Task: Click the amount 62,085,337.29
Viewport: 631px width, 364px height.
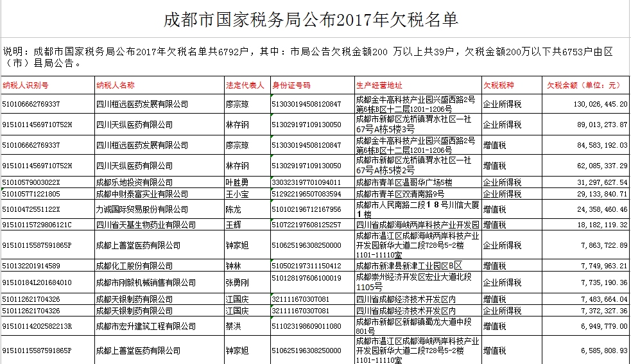Action: pyautogui.click(x=602, y=166)
